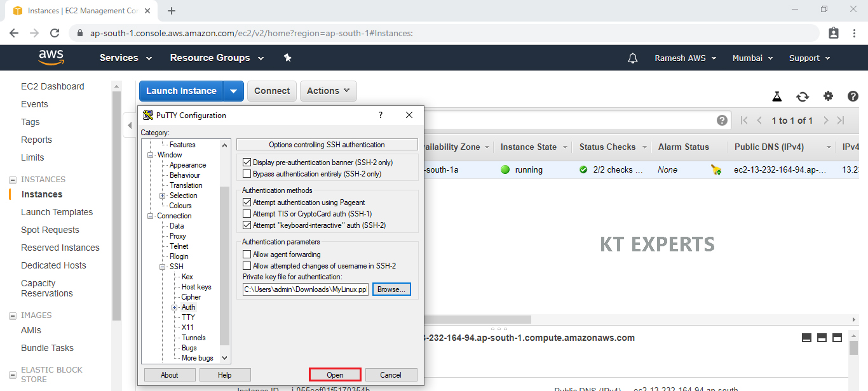The image size is (868, 391).
Task: Open the Actions dropdown
Action: pyautogui.click(x=329, y=91)
